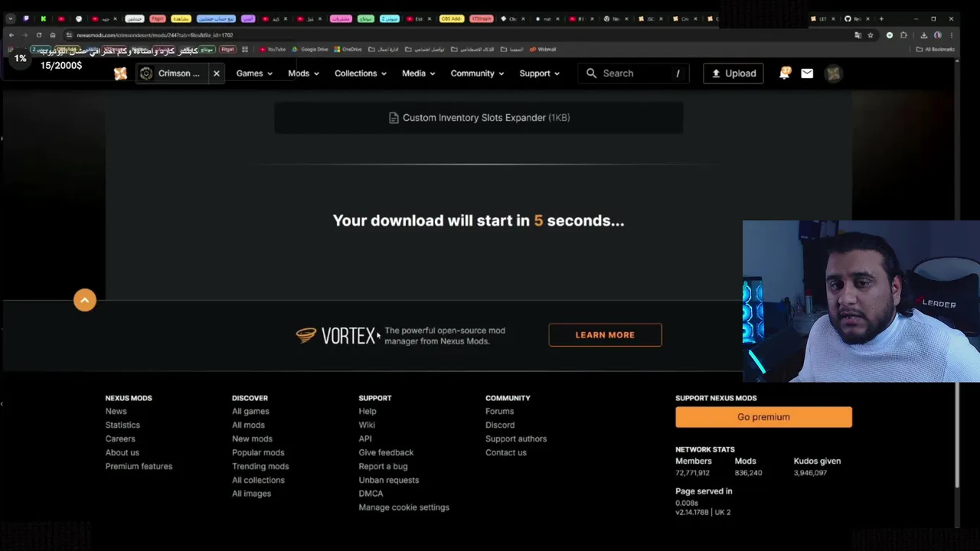980x551 pixels.
Task: Click the Crimson game icon in navbar
Action: pos(146,73)
